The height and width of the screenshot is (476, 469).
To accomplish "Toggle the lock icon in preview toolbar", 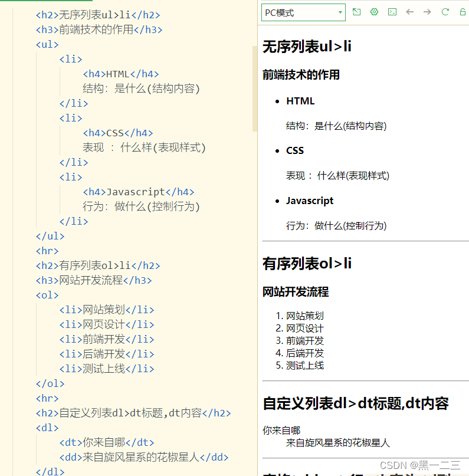I will [463, 12].
